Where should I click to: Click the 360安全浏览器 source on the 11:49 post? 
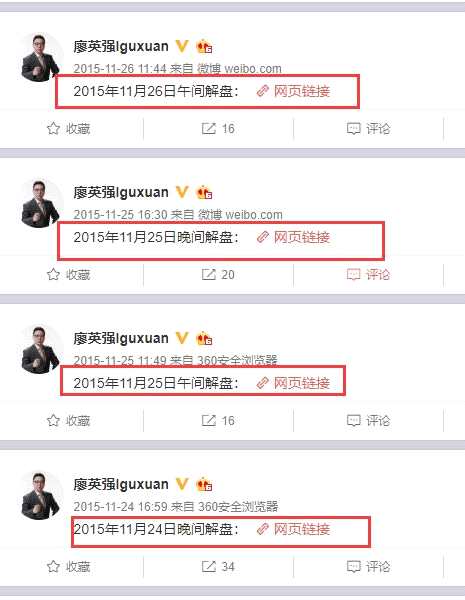pyautogui.click(x=237, y=360)
